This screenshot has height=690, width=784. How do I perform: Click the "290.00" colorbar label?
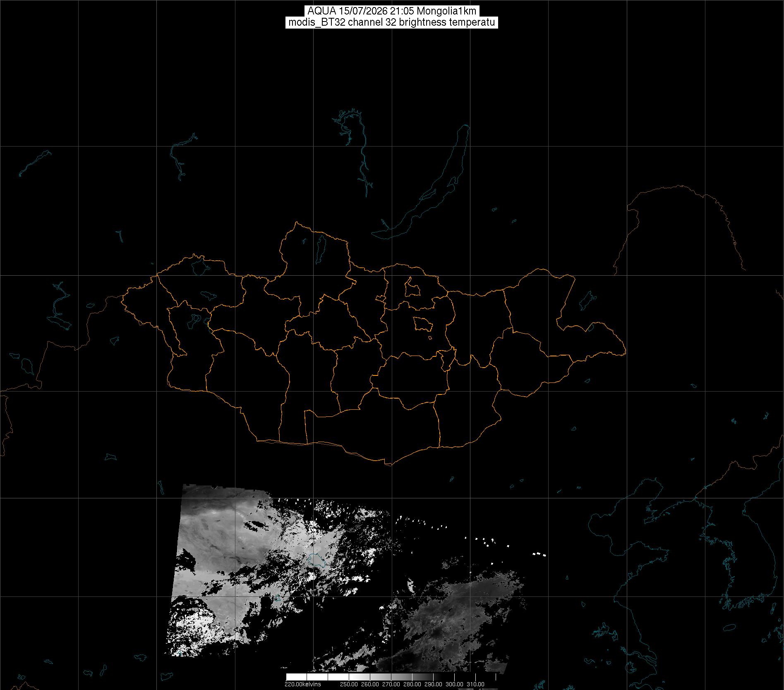click(x=434, y=684)
